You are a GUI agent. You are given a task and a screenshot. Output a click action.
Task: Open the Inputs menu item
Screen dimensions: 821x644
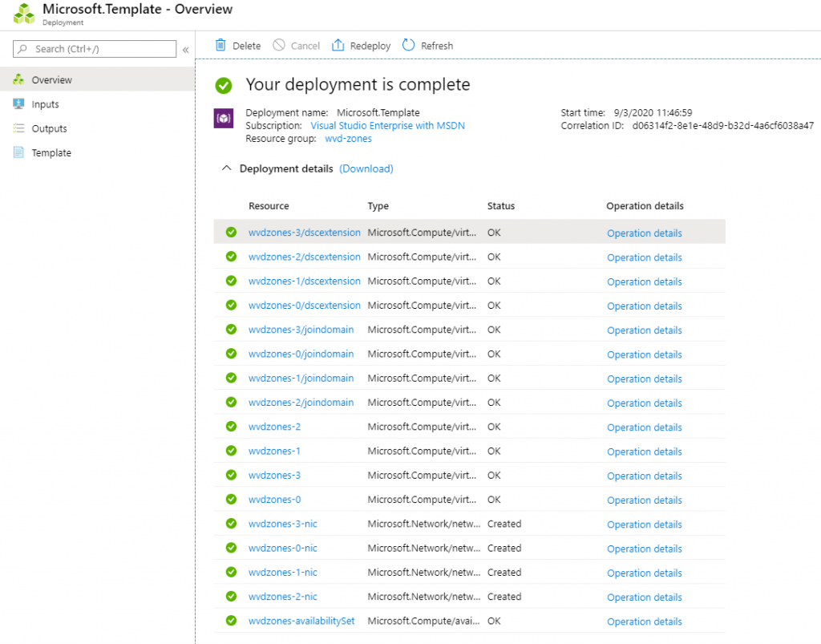97,104
